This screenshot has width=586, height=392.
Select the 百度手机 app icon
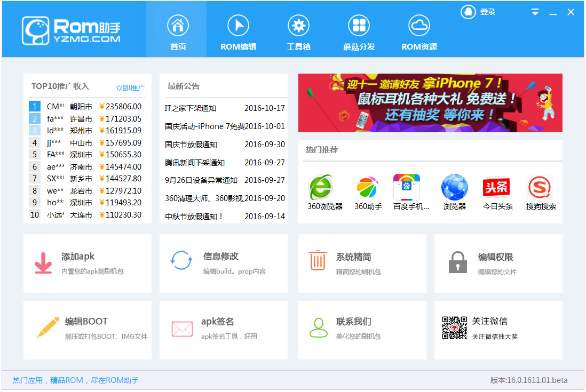pyautogui.click(x=407, y=187)
